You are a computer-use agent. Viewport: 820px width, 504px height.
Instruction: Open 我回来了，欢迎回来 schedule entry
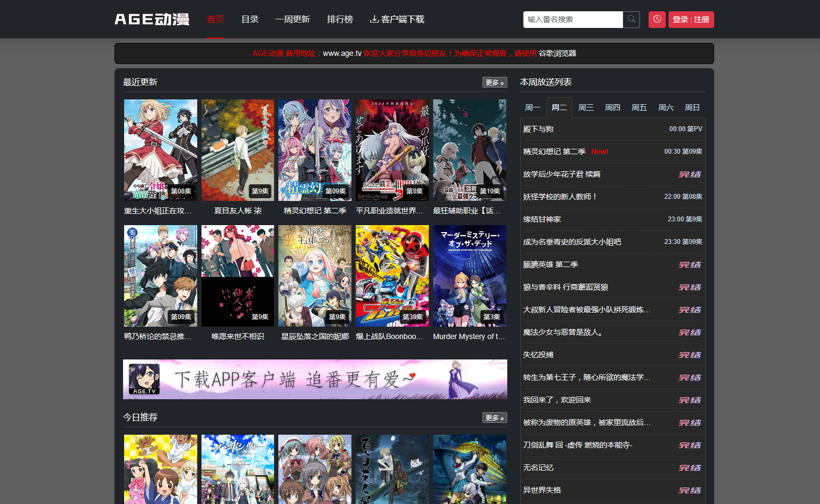(557, 400)
